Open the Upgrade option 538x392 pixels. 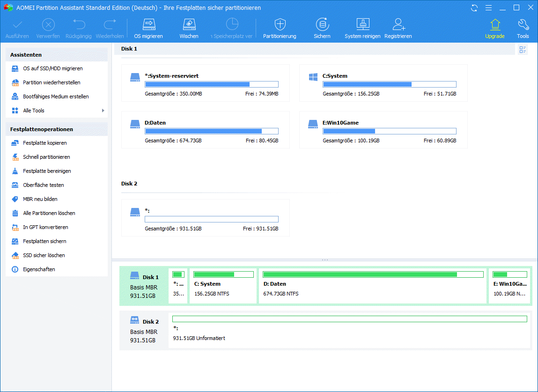coord(494,25)
